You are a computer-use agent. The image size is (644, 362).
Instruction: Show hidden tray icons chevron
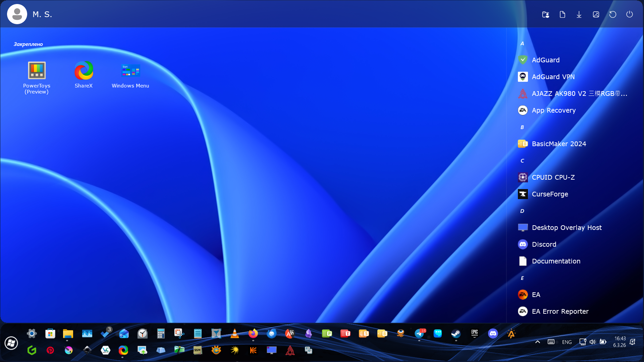tap(537, 342)
